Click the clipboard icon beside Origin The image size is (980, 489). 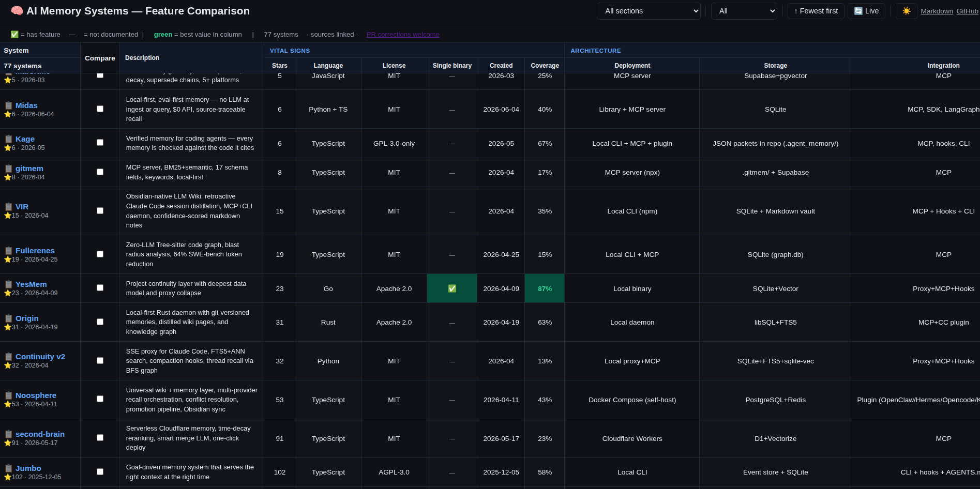[9, 318]
